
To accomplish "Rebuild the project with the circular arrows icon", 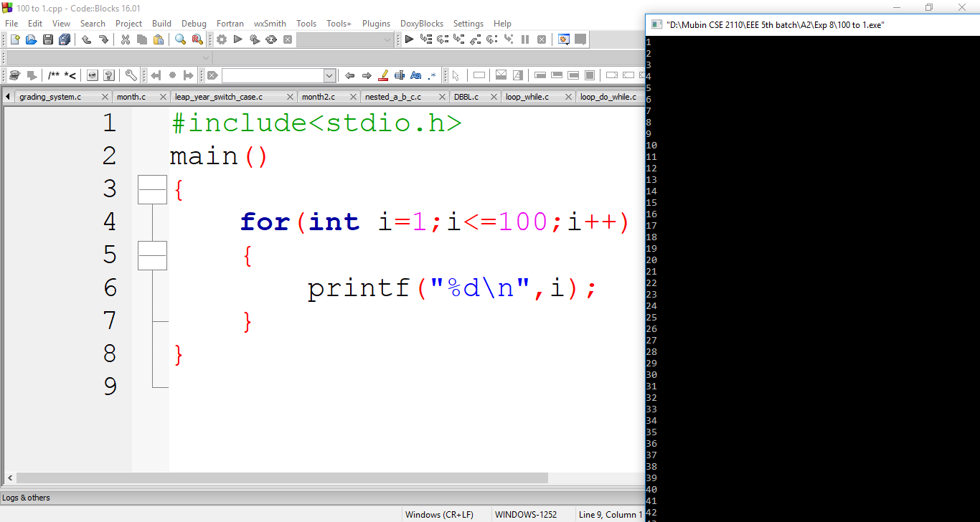I will [271, 39].
